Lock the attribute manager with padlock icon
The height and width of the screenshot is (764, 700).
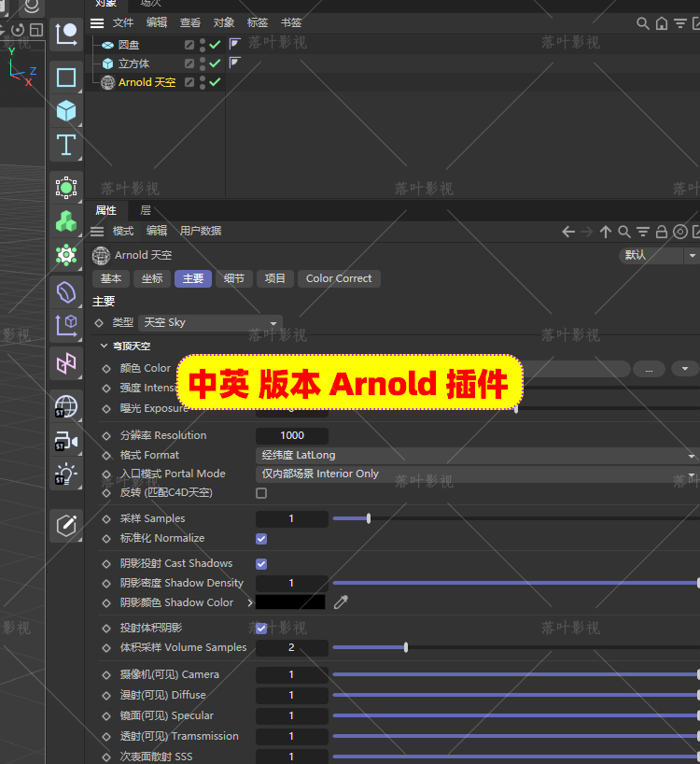(x=662, y=232)
